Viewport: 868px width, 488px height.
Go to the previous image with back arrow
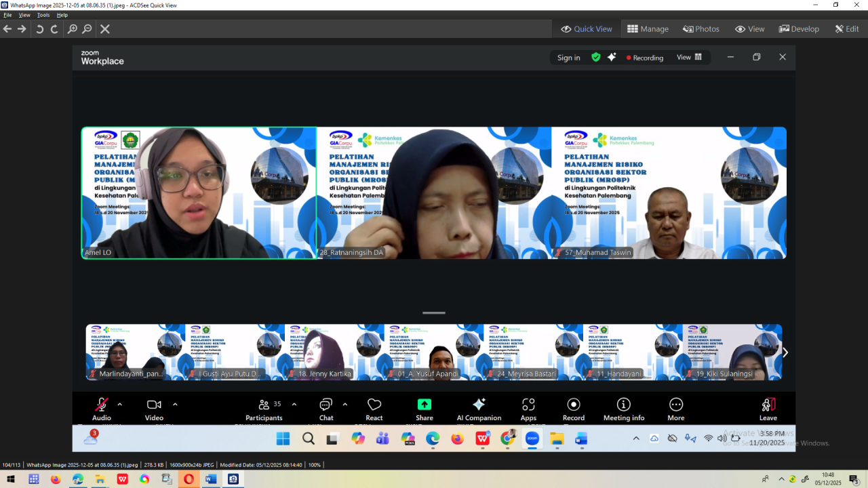(x=7, y=29)
